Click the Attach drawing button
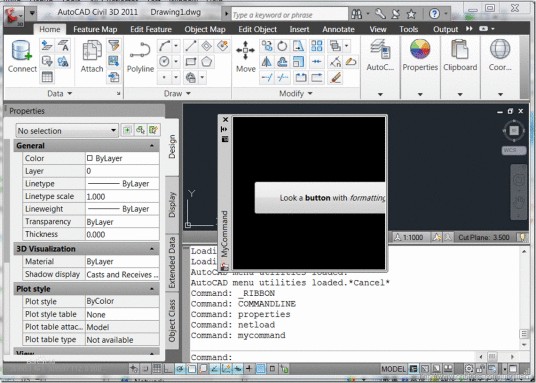This screenshot has height=383, width=536. (x=92, y=56)
